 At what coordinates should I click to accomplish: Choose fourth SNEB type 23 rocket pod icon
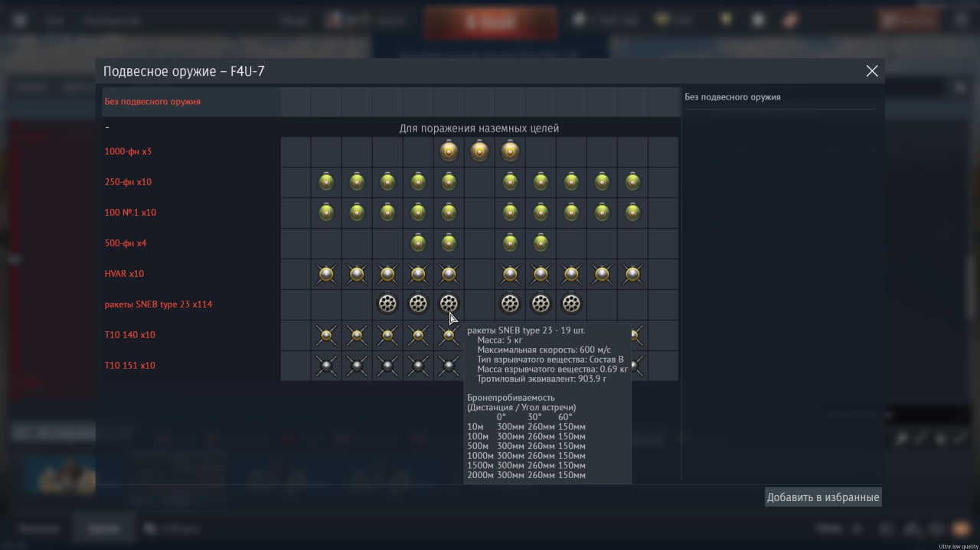pyautogui.click(x=510, y=304)
